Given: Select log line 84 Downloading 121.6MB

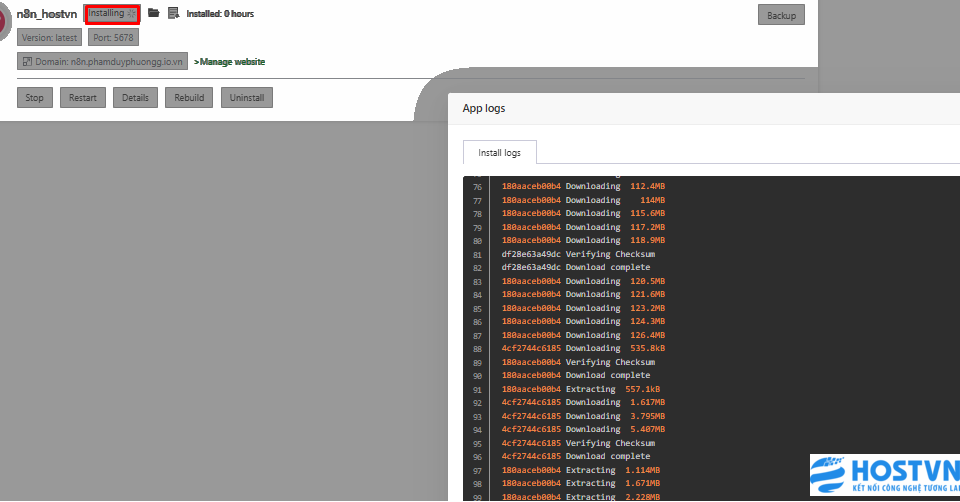Looking at the screenshot, I should pyautogui.click(x=583, y=294).
